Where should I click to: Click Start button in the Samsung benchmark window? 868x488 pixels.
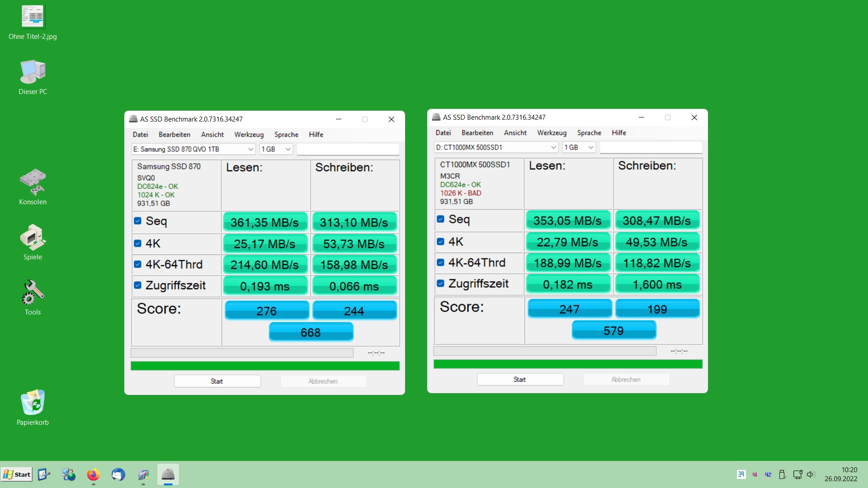point(217,381)
